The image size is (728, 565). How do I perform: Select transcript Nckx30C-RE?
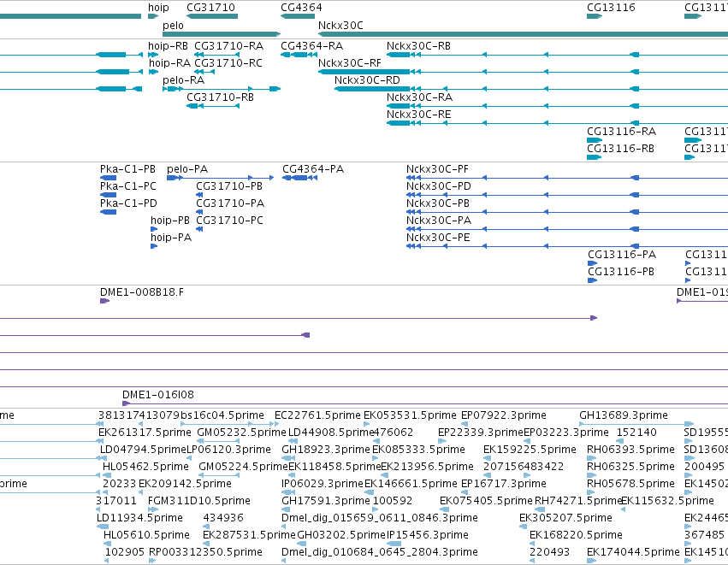419,115
